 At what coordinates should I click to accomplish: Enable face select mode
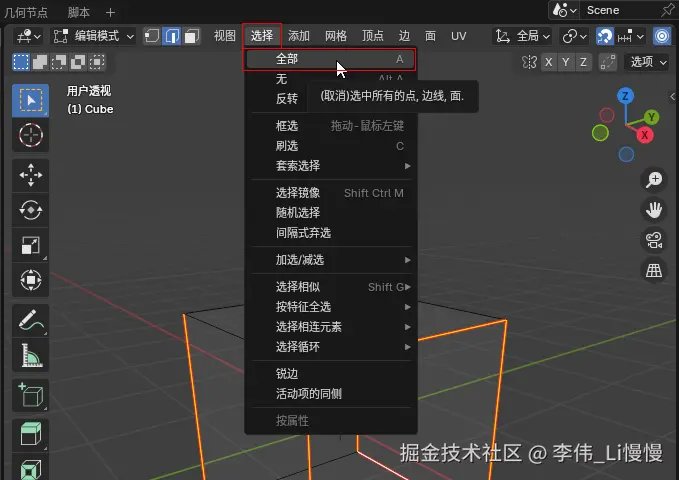point(191,36)
